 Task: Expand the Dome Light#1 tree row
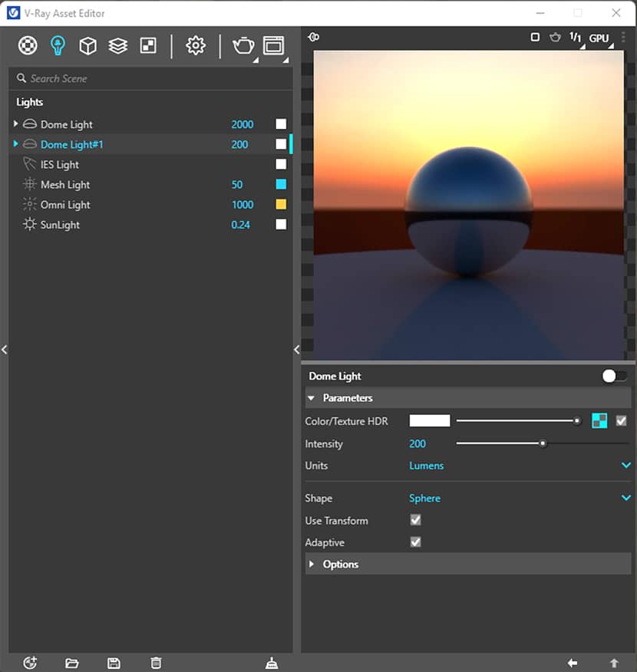click(16, 144)
